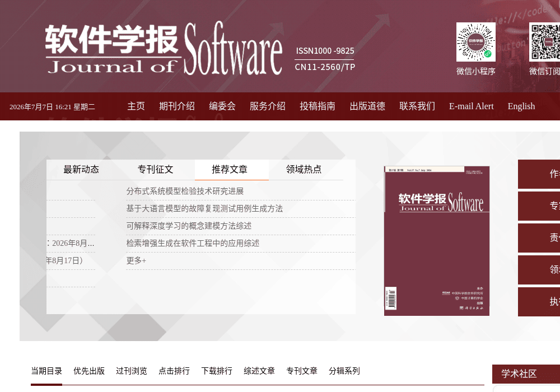The width and height of the screenshot is (560, 392).
Task: Click the 微信订阅 QR code image
Action: coord(545,42)
